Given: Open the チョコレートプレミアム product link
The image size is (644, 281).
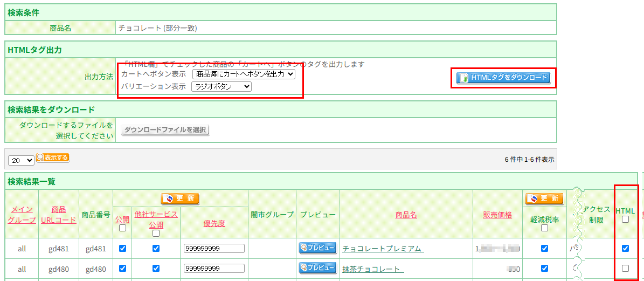Looking at the screenshot, I should (x=383, y=249).
